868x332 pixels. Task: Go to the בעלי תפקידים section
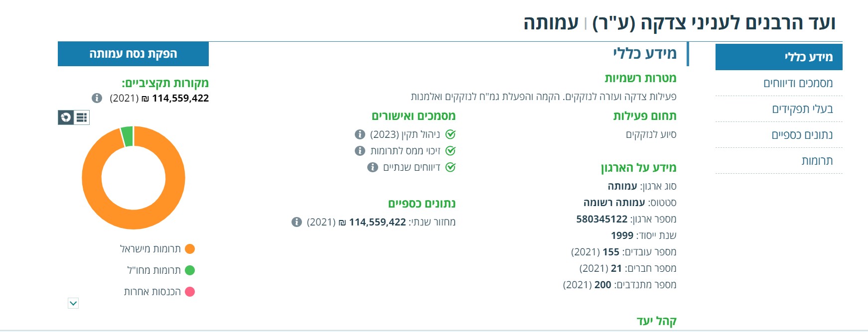click(802, 109)
